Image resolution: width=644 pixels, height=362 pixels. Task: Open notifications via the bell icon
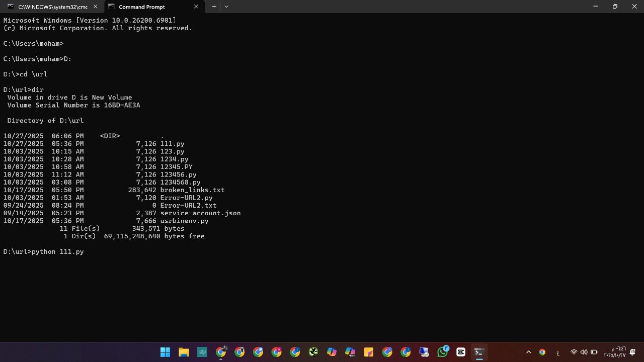[x=633, y=352]
